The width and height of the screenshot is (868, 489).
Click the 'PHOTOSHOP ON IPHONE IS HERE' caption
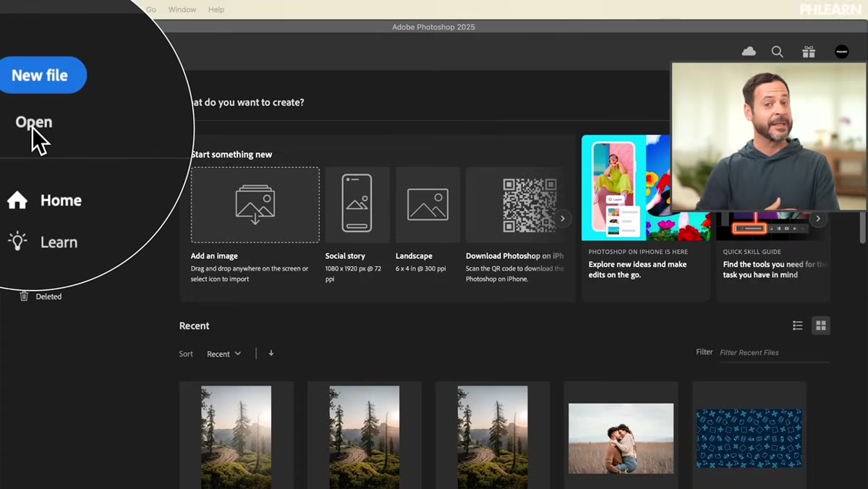click(638, 252)
